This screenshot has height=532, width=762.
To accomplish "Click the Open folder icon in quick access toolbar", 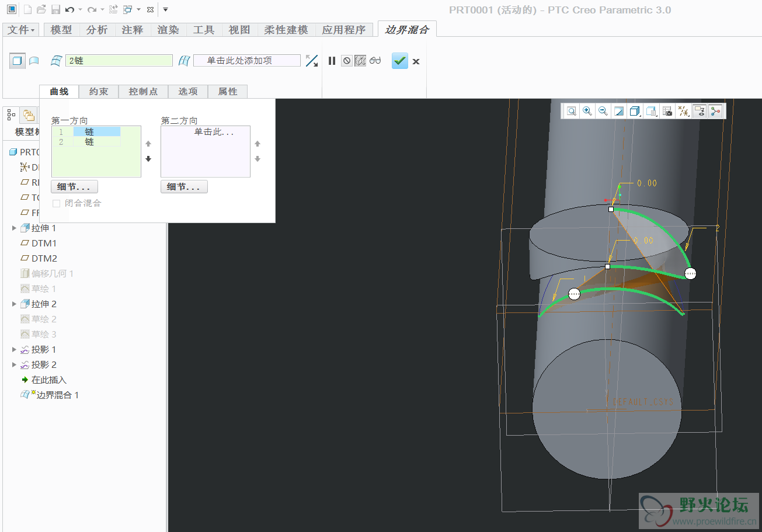I will coord(41,9).
